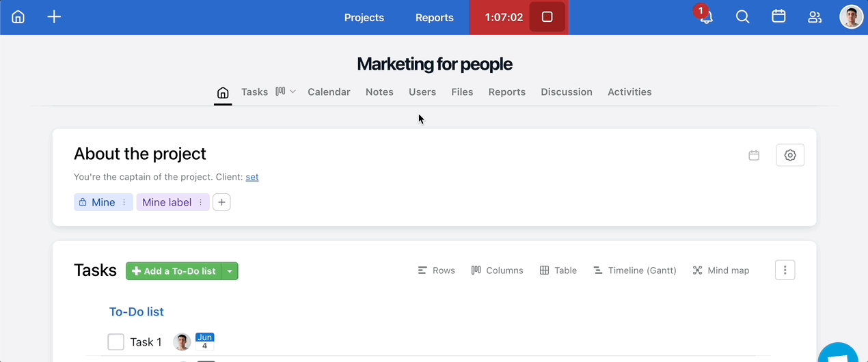Image resolution: width=868 pixels, height=362 pixels.
Task: Switch to the project Reports tab
Action: (x=507, y=92)
